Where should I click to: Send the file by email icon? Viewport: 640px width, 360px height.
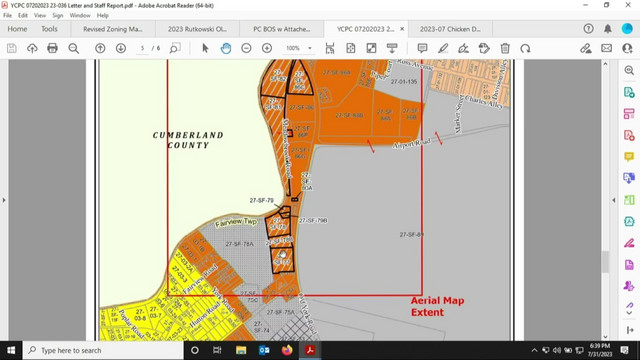pos(607,48)
